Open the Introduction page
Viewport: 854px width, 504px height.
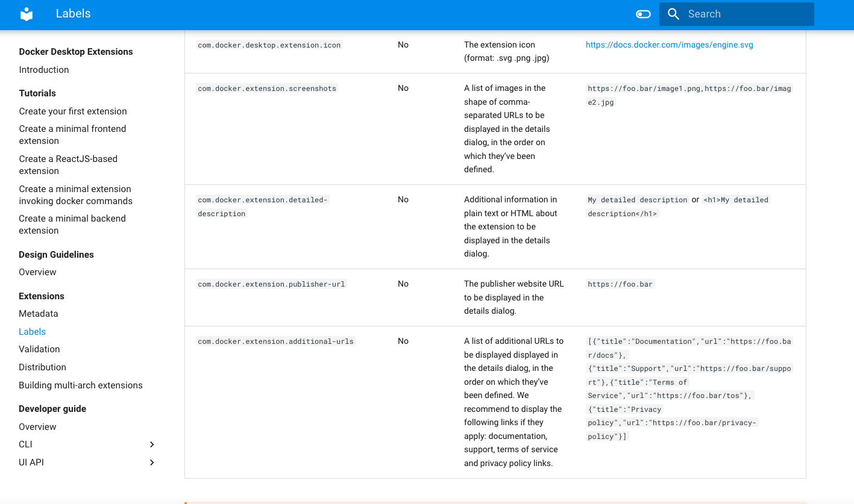click(x=44, y=70)
